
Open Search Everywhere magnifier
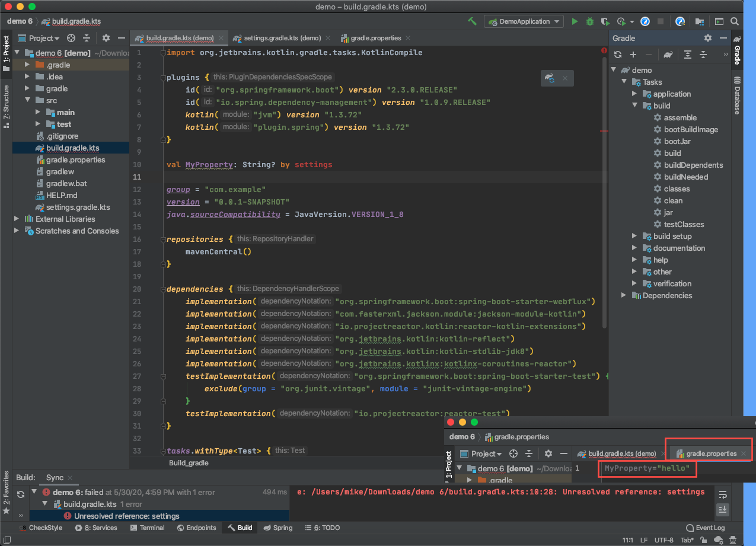coord(735,21)
